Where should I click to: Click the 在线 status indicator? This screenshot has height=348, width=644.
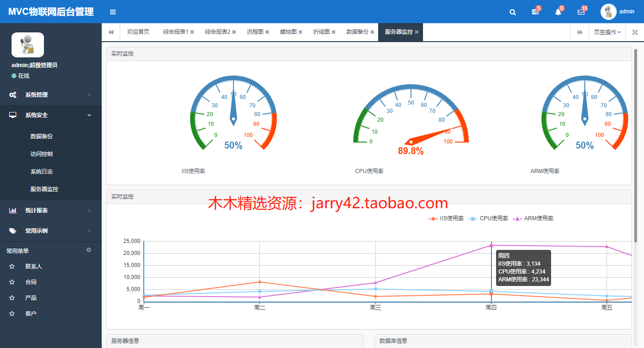(x=20, y=76)
